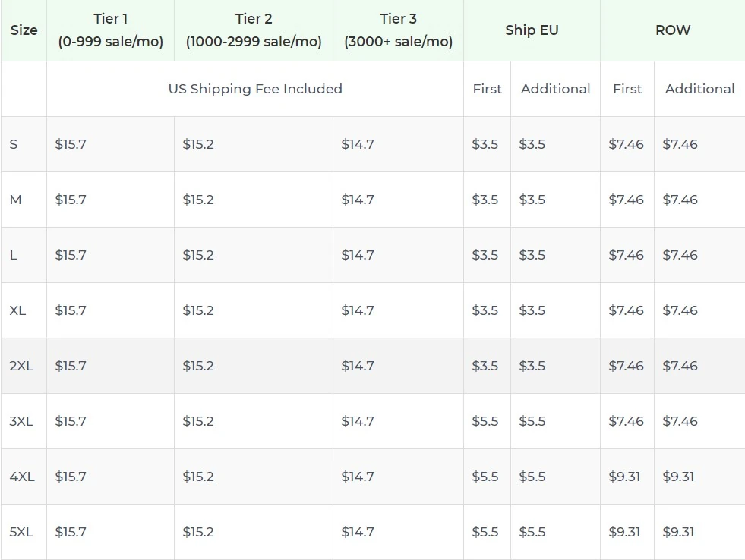Image resolution: width=745 pixels, height=560 pixels.
Task: Select the Tier 3 (3000+ sale/mo) header
Action: (x=399, y=30)
